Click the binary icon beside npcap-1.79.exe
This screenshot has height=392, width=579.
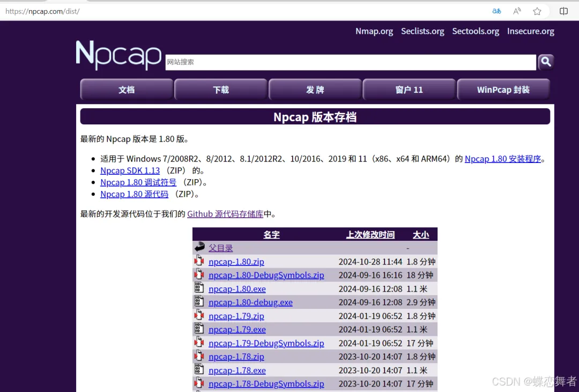pos(199,328)
